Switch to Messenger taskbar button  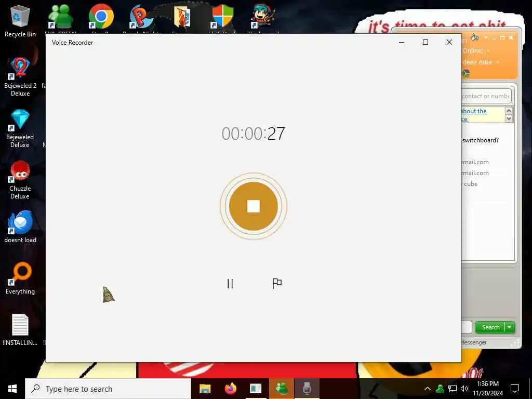(x=282, y=389)
